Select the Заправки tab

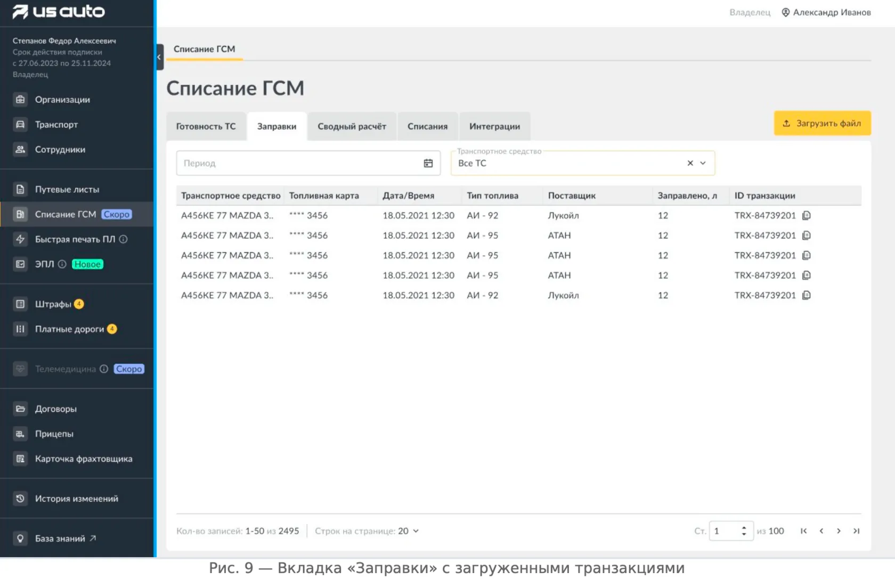click(x=277, y=126)
